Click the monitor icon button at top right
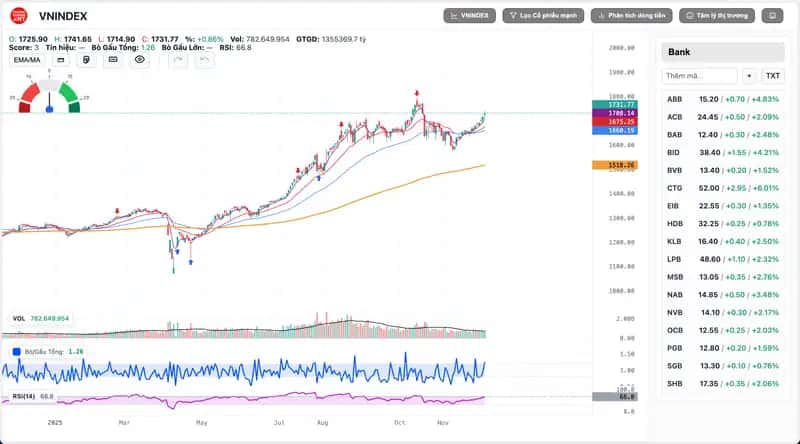 point(772,16)
